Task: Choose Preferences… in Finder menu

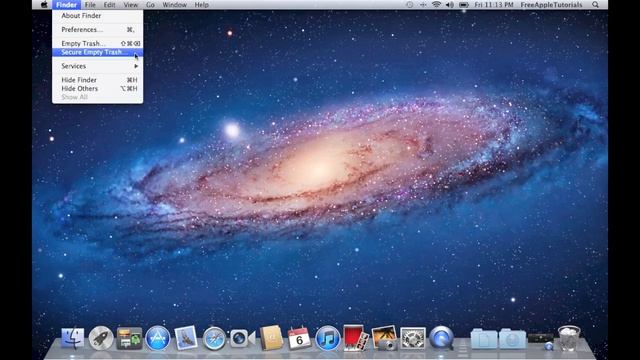Action: tap(98, 29)
